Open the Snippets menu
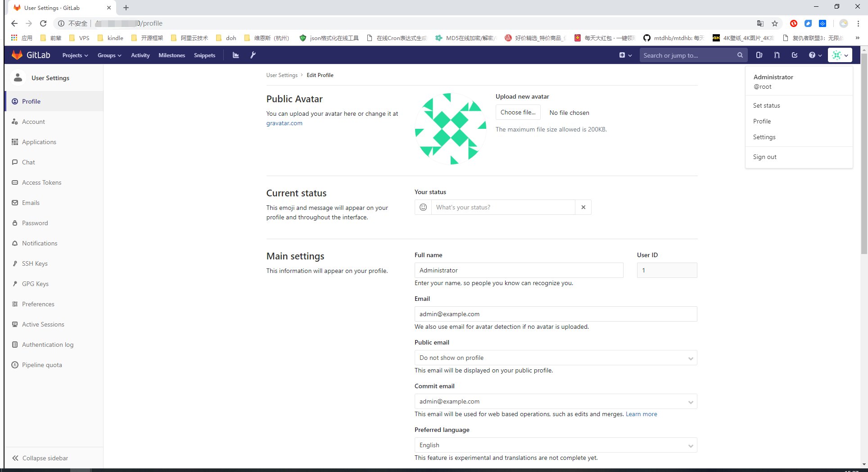868x472 pixels. tap(204, 55)
